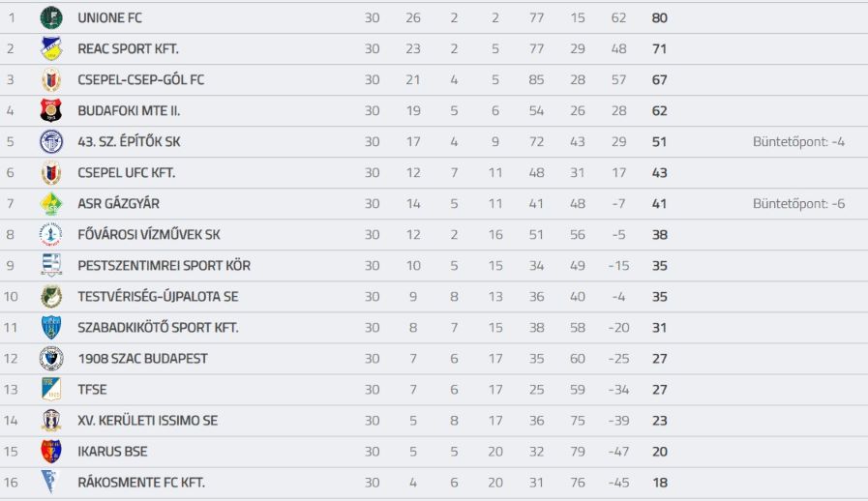This screenshot has width=868, height=501.
Task: Select the TFSE team crest
Action: 51,390
